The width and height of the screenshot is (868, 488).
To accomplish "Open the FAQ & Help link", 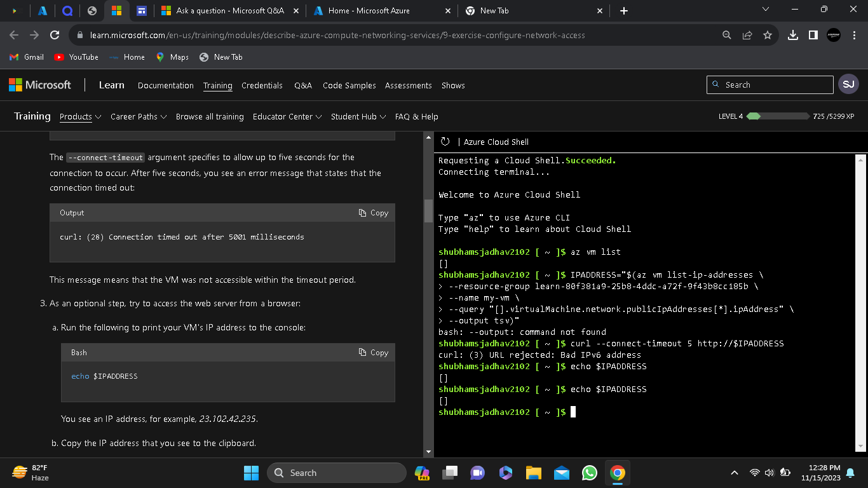I will pyautogui.click(x=416, y=116).
